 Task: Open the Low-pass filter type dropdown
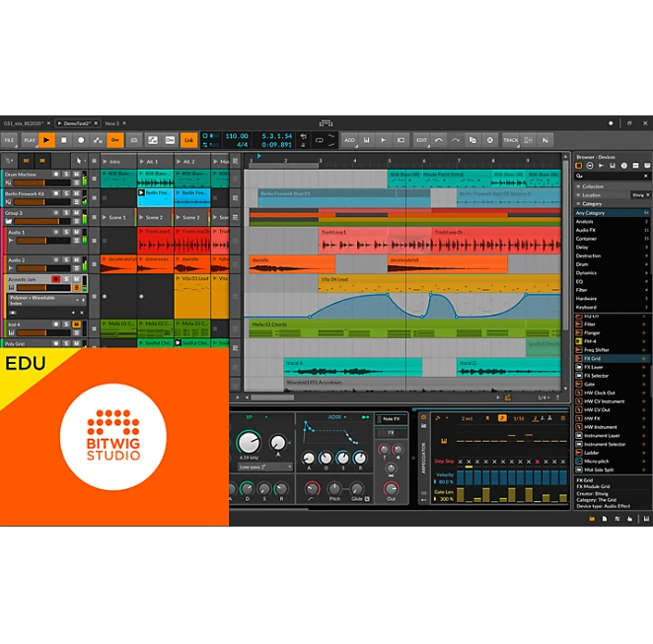coord(264,466)
